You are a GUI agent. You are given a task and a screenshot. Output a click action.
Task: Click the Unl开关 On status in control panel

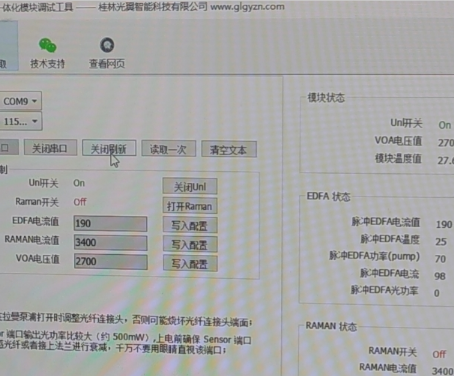pyautogui.click(x=79, y=183)
